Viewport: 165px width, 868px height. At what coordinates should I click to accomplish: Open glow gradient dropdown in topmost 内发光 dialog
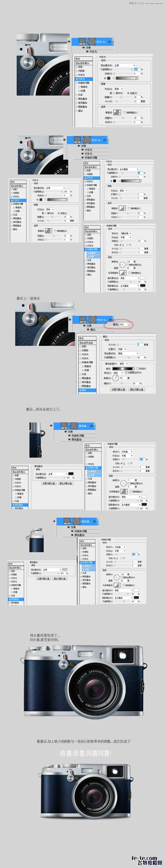tap(137, 78)
